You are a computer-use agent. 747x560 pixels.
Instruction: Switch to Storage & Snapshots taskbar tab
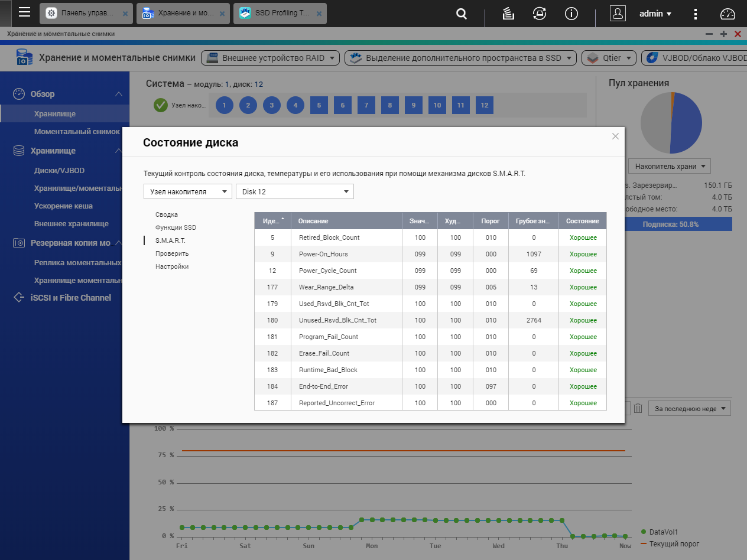pyautogui.click(x=183, y=13)
